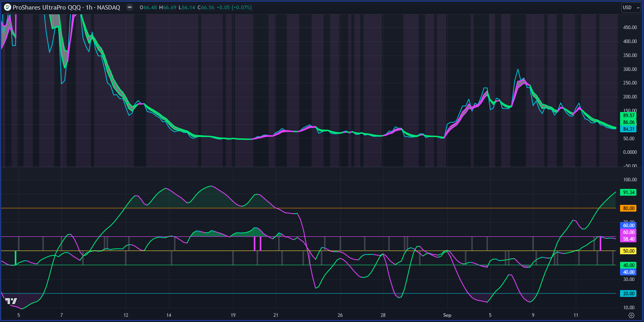The image size is (644, 322).
Task: Click the green 89.57 price label
Action: (628, 116)
